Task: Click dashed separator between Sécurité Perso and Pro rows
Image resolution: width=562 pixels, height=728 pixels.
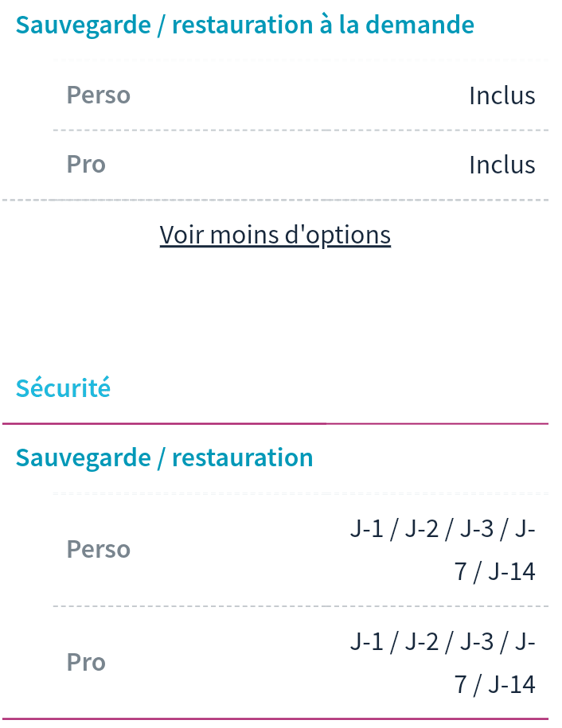Action: pos(300,606)
